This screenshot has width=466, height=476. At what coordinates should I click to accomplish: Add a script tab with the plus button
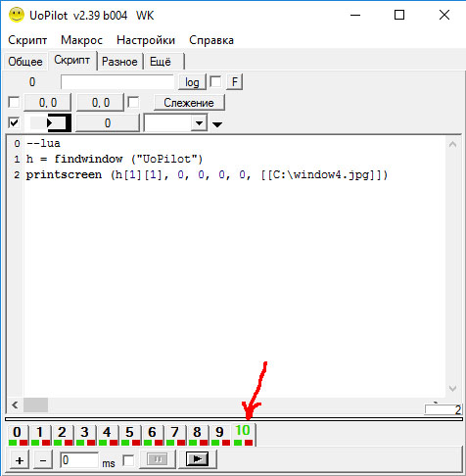(x=20, y=460)
